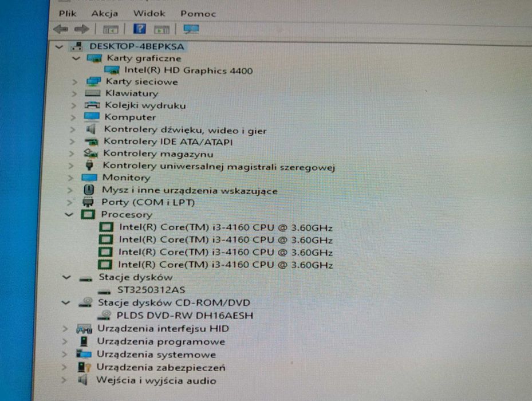
Task: Click the mouse icon for Mysz i inne
Action: click(x=89, y=190)
